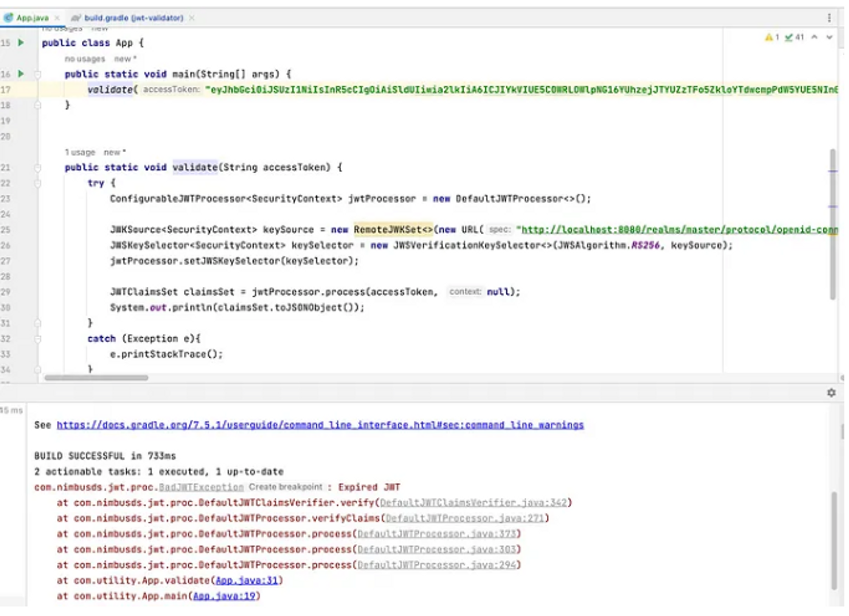
Task: Collapse the validate method with its fold arrow
Action: click(x=37, y=167)
